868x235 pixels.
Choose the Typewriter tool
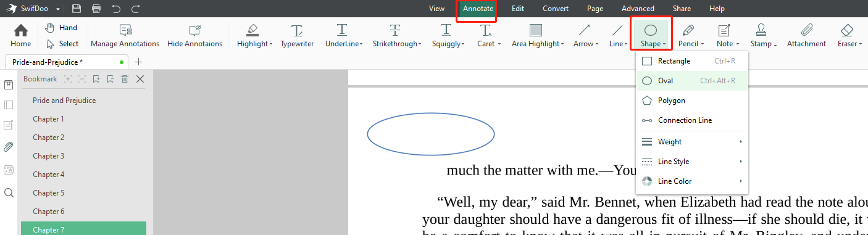pyautogui.click(x=297, y=36)
